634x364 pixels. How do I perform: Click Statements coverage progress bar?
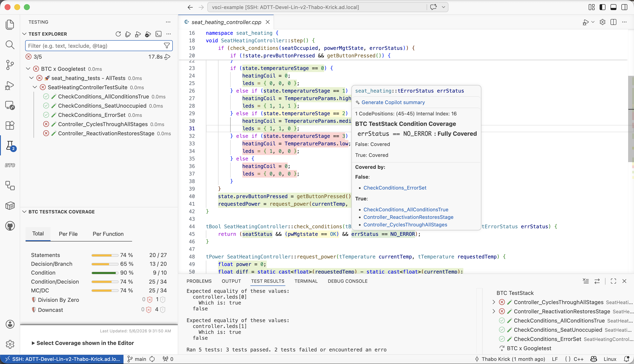click(x=105, y=255)
